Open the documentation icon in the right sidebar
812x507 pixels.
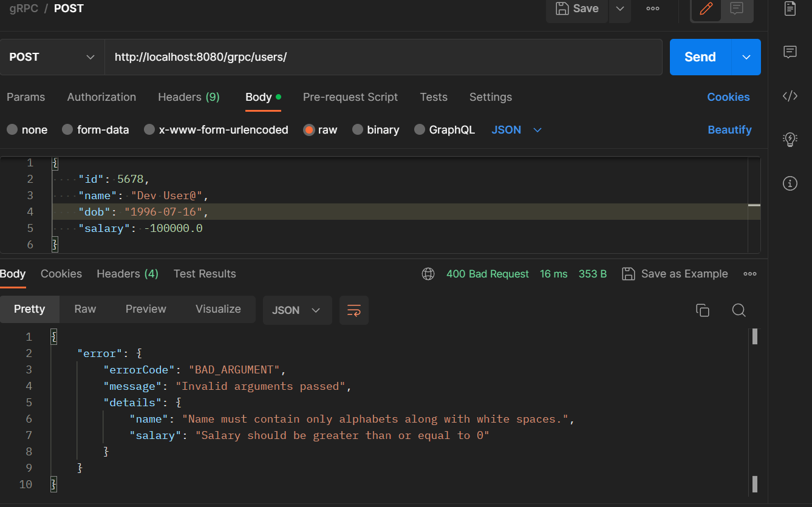point(790,9)
